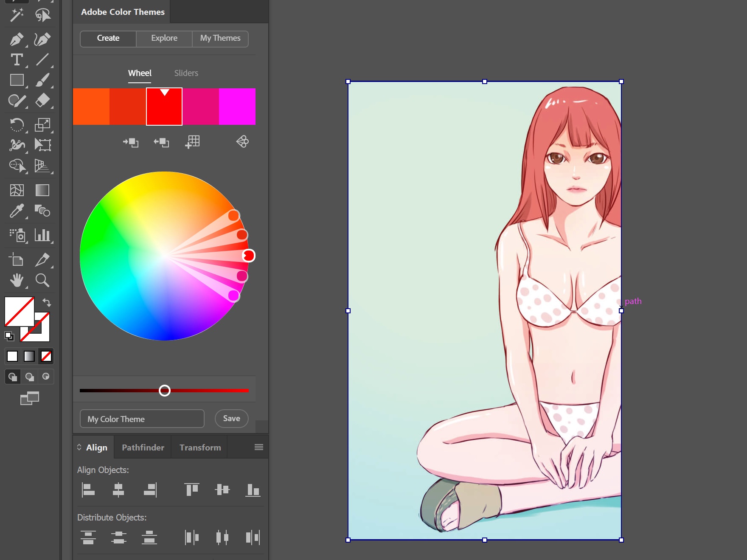747x560 pixels.
Task: Select the Type tool
Action: coord(17,60)
